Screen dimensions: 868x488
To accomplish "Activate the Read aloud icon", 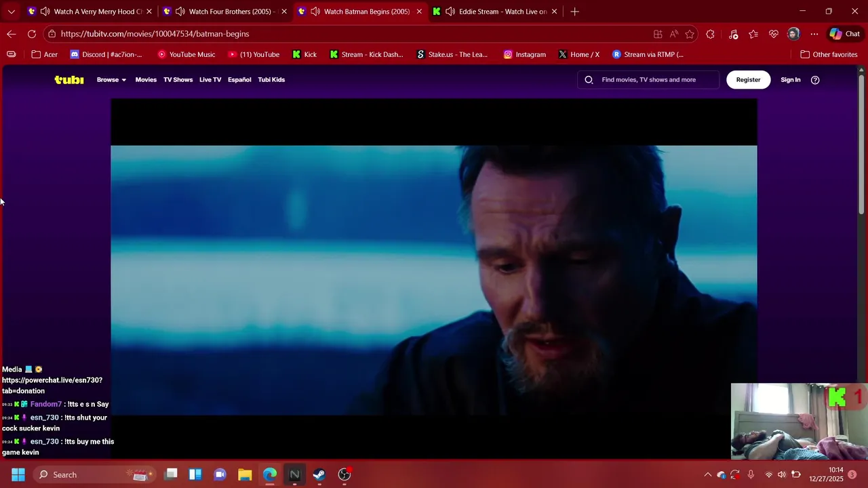I will click(x=673, y=34).
